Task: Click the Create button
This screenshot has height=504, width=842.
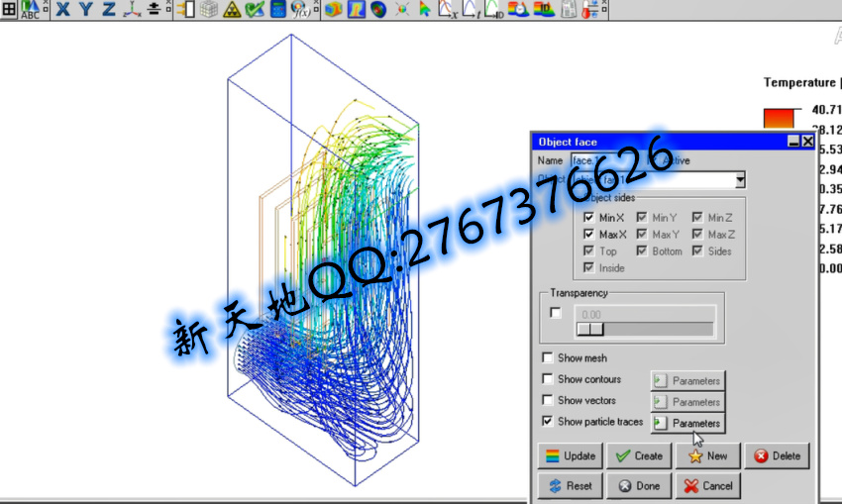Action: click(639, 455)
